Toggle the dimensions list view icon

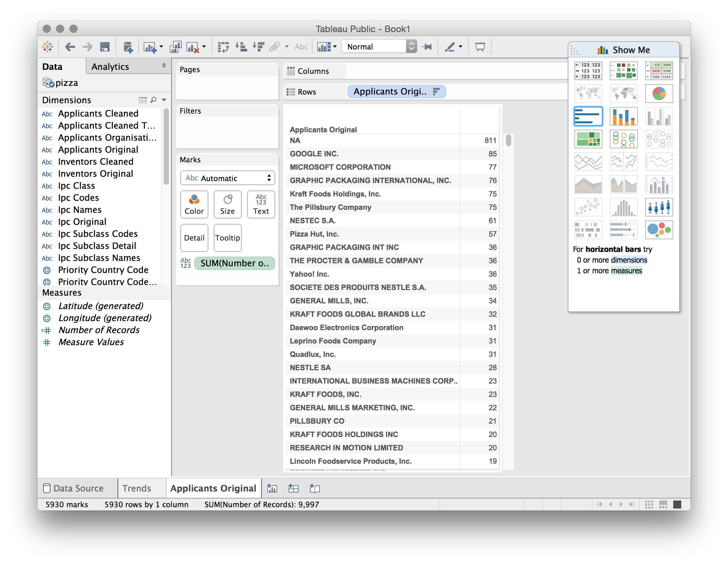[143, 100]
